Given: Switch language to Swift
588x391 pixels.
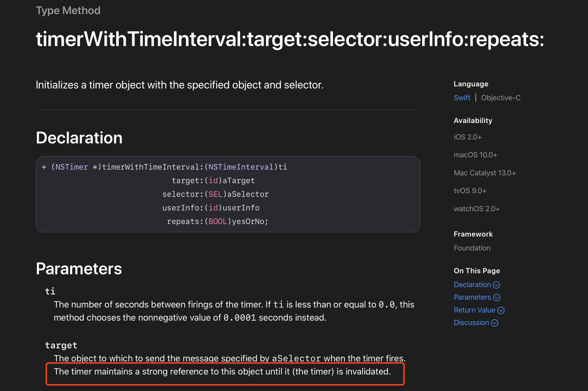Looking at the screenshot, I should click(462, 98).
